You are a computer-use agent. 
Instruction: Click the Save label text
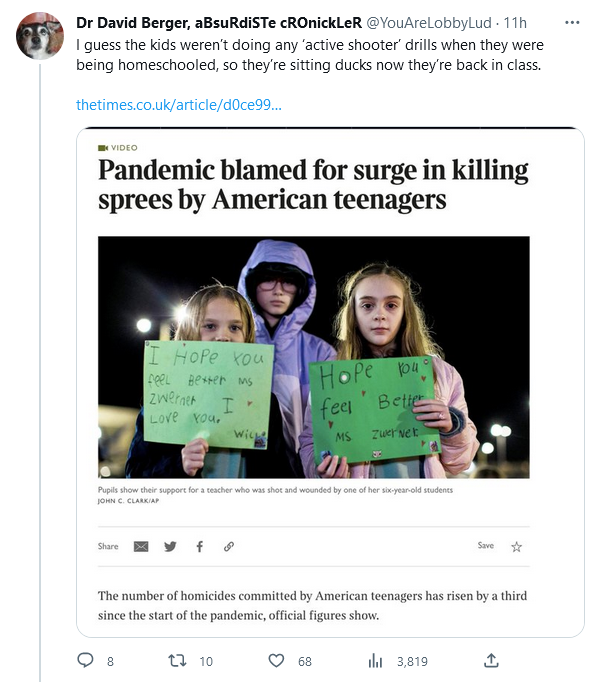pos(485,545)
